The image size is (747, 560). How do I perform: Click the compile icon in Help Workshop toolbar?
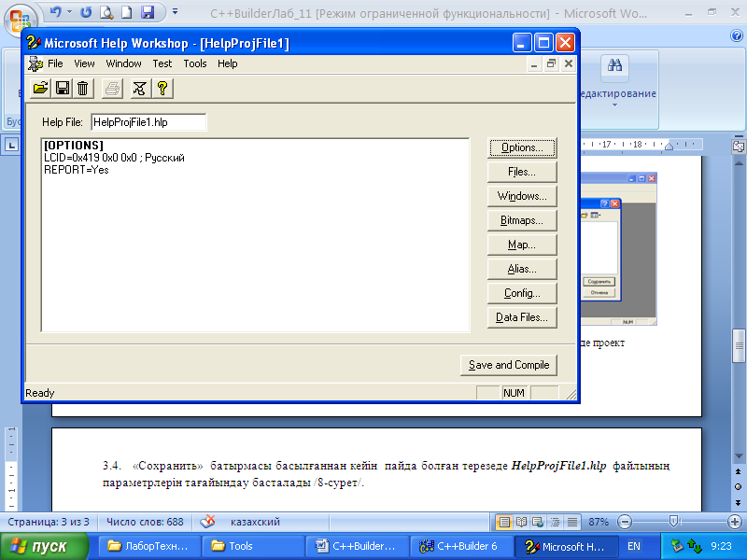click(140, 88)
